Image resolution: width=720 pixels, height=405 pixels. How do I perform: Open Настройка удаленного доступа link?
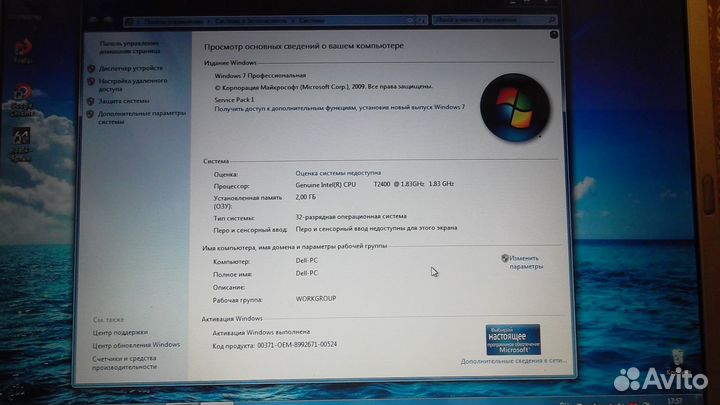[x=133, y=84]
